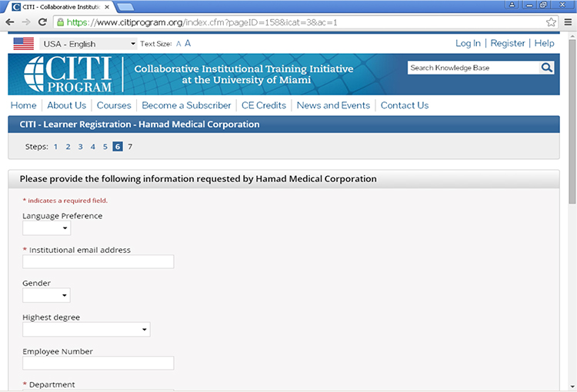This screenshot has width=577, height=392.
Task: Click the scrollbar down arrow
Action: [572, 387]
